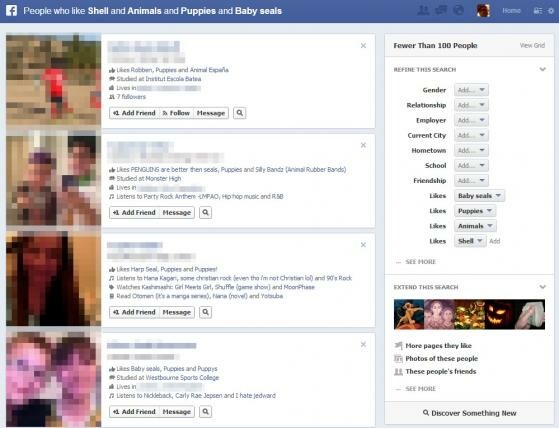Open the Puppies likes dropdown
Screen dimensions: 559x428
pyautogui.click(x=475, y=211)
